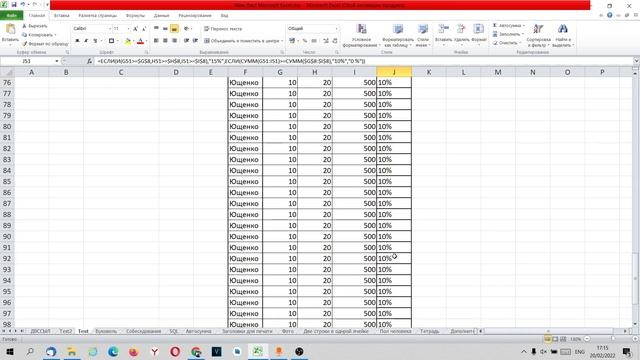Image resolution: width=640 pixels, height=360 pixels.
Task: Open the cell borders button
Action: pyautogui.click(x=111, y=41)
